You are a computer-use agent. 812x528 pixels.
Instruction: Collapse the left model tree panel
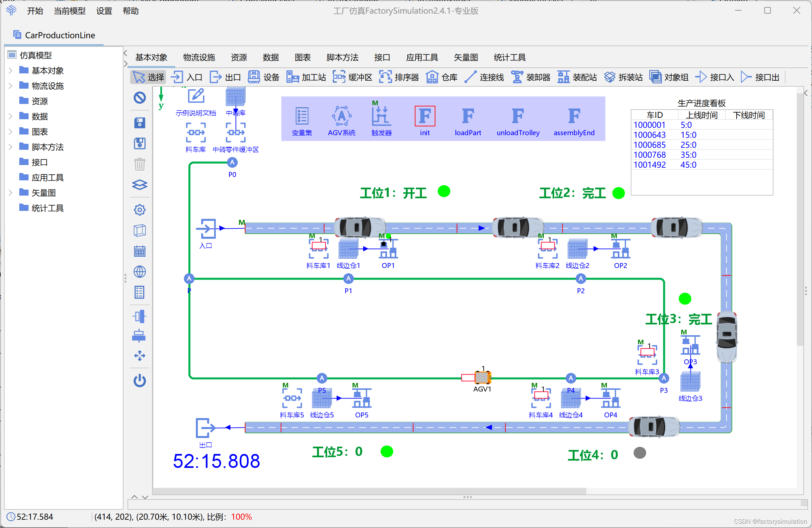(125, 53)
